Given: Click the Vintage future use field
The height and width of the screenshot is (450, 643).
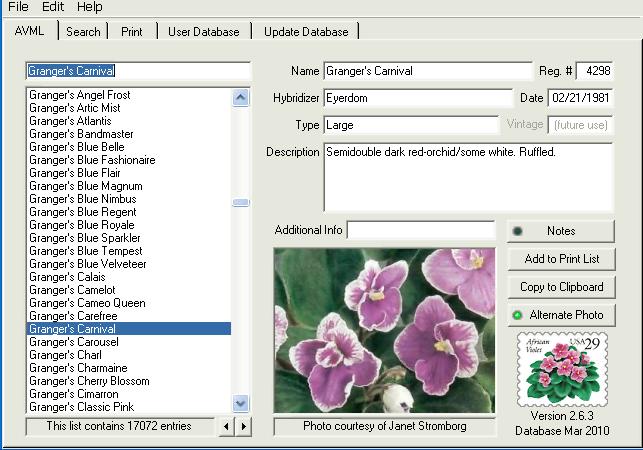Looking at the screenshot, I should point(580,125).
